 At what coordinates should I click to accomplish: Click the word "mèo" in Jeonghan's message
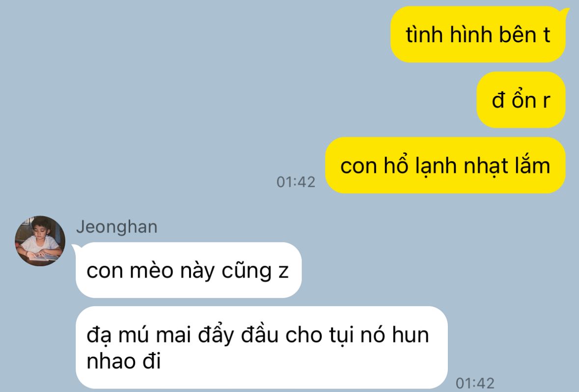click(x=151, y=270)
